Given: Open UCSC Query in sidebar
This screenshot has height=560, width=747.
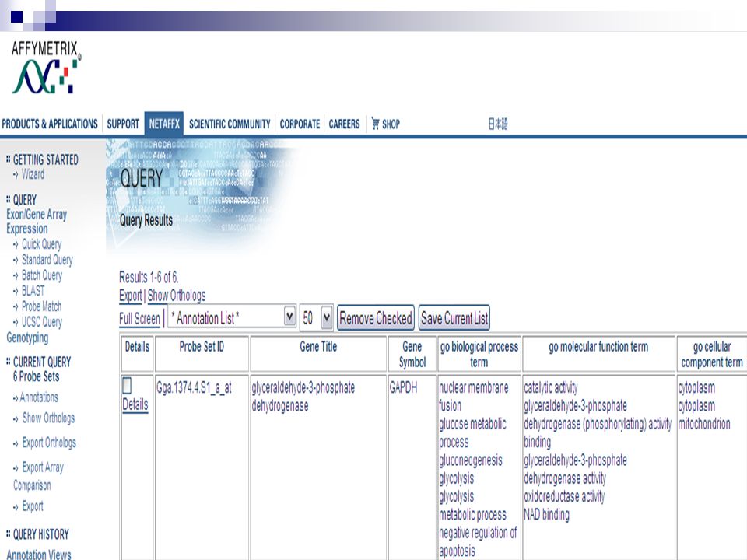Looking at the screenshot, I should point(42,322).
